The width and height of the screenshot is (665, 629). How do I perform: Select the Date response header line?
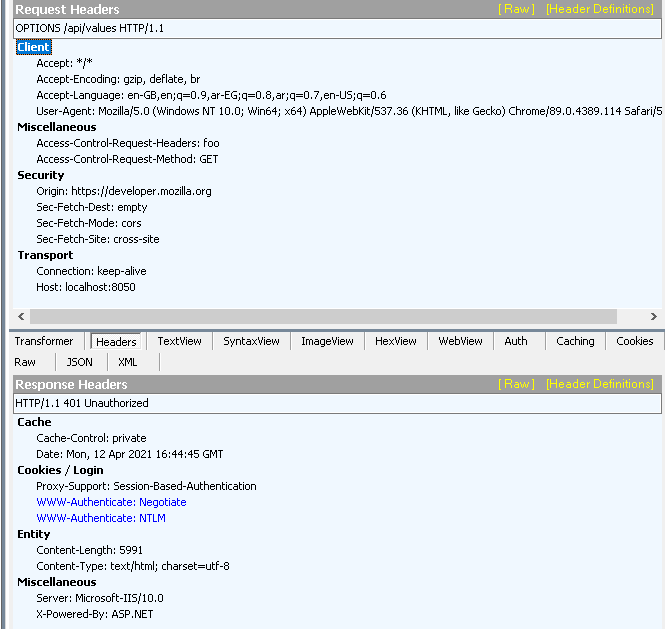pyautogui.click(x=130, y=454)
